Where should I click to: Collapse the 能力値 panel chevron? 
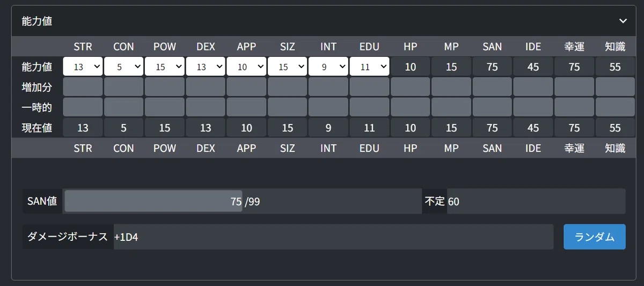623,21
